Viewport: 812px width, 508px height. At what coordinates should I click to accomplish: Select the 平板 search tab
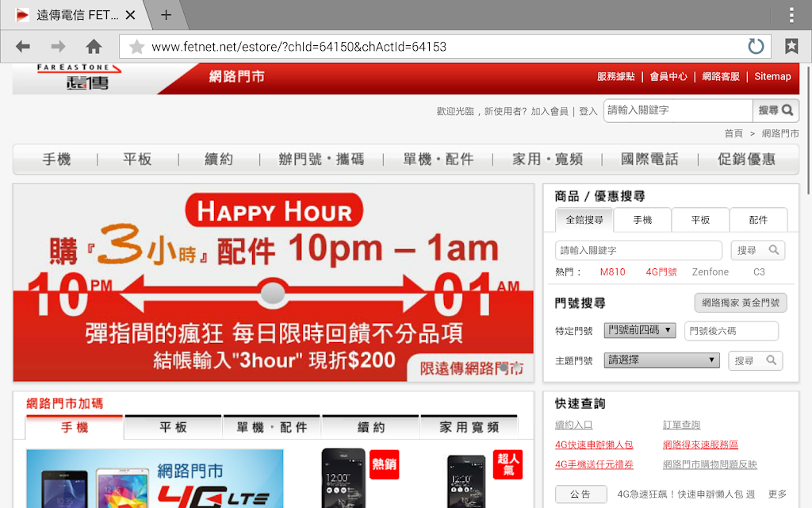(701, 220)
